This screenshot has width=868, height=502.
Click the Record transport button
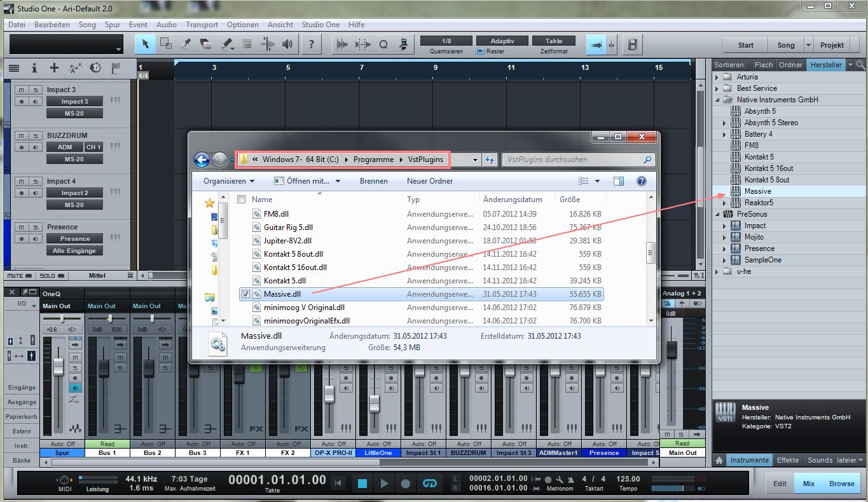click(405, 484)
